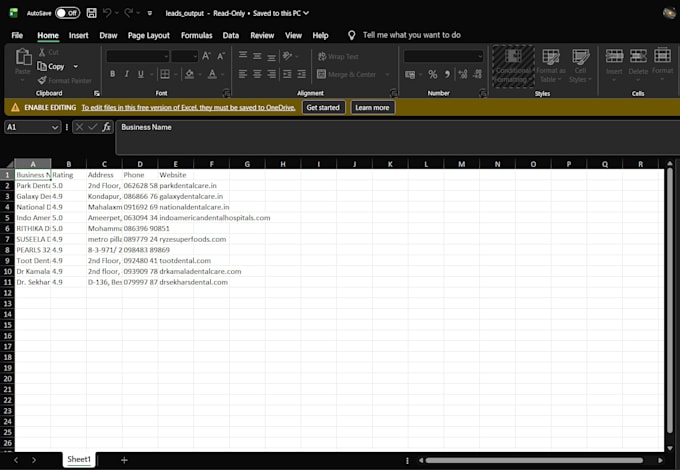Open the number format dropdown
The image size is (680, 470).
tap(480, 56)
